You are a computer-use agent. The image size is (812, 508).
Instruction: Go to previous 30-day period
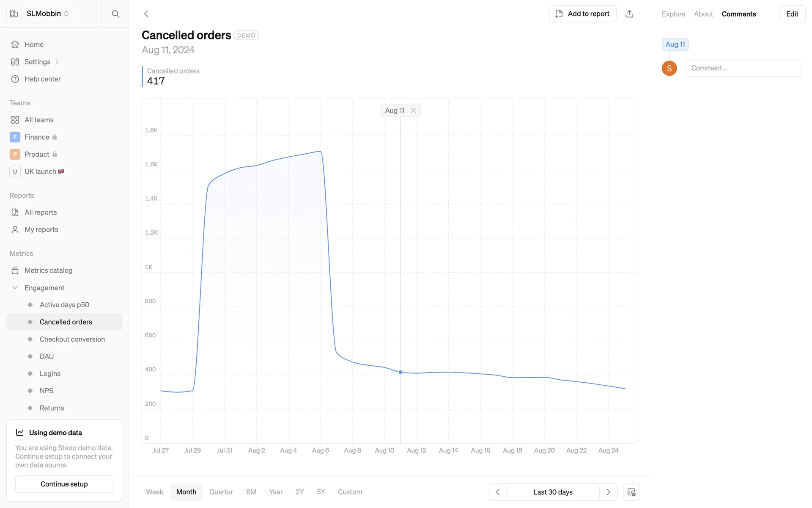click(x=498, y=492)
